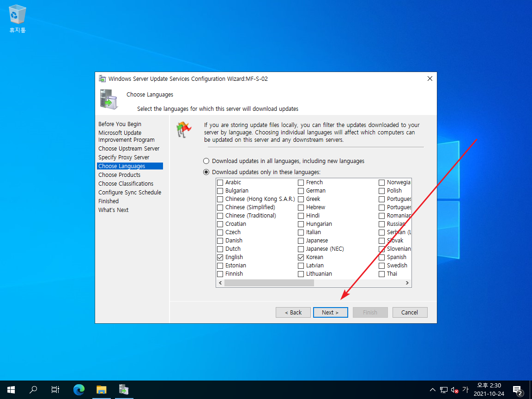Select Choose Languages step in sidebar
This screenshot has width=532, height=399.
(x=130, y=166)
